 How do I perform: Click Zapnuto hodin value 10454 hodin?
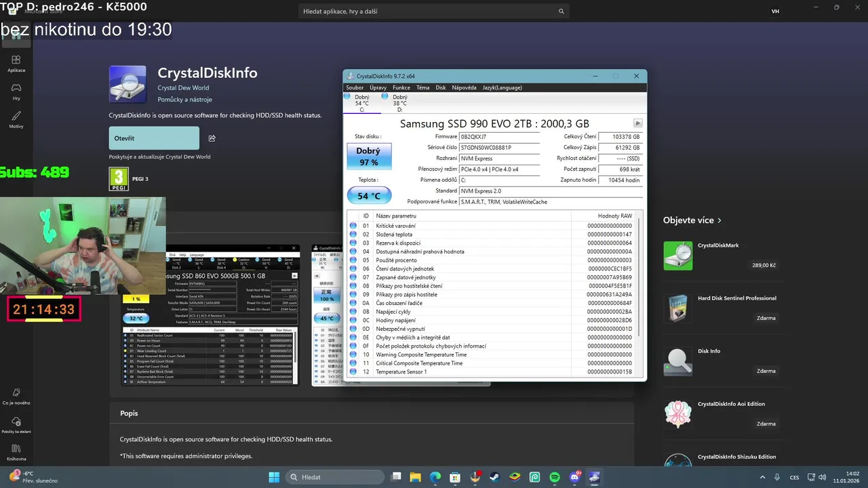click(621, 180)
